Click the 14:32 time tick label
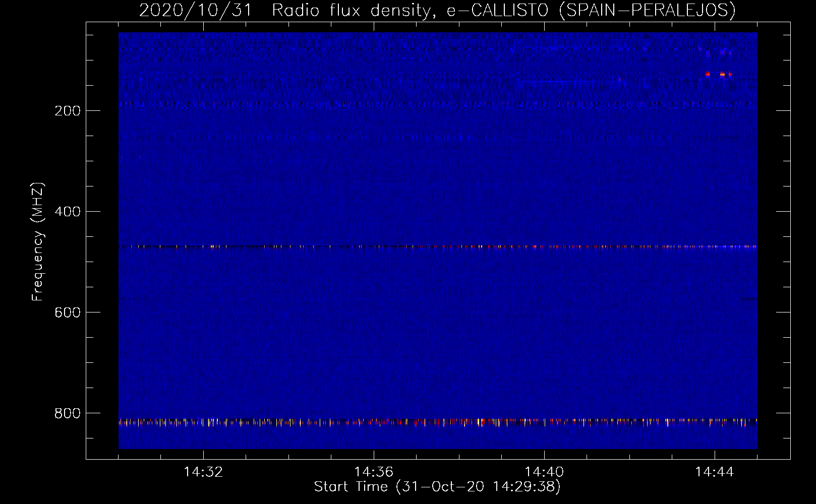 tap(203, 472)
